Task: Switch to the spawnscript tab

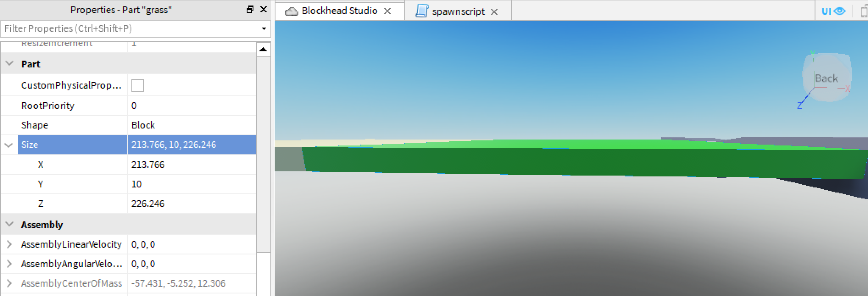Action: 458,11
